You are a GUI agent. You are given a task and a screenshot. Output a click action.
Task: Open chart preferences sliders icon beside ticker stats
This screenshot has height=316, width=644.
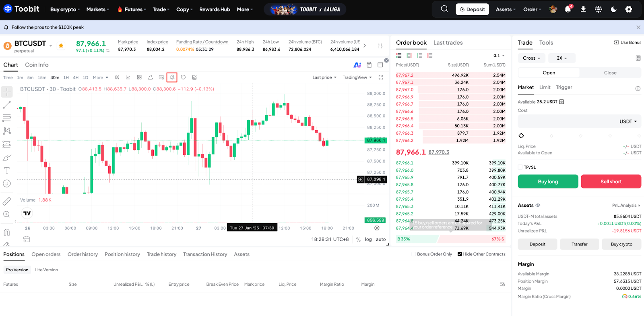click(x=380, y=46)
